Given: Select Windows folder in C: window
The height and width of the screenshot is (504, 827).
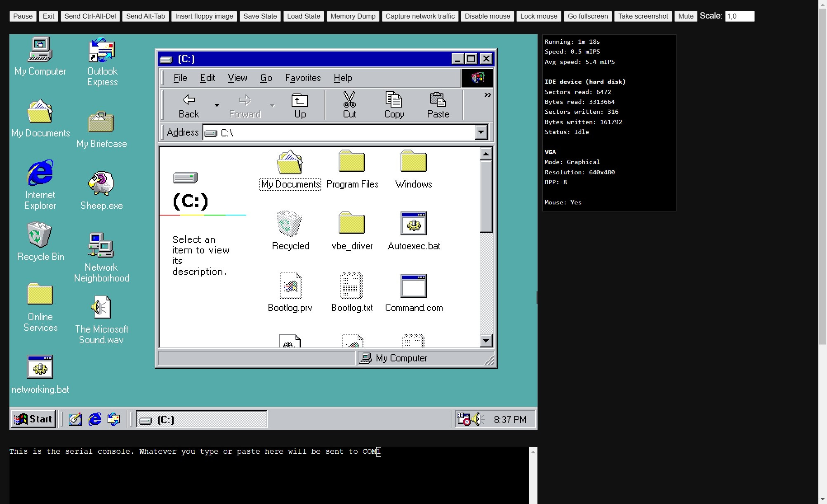Looking at the screenshot, I should tap(414, 170).
